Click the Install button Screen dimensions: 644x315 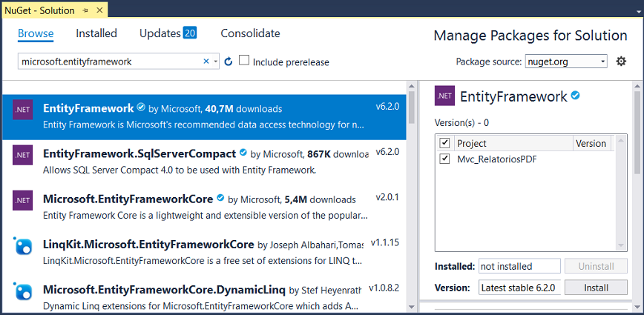[596, 288]
